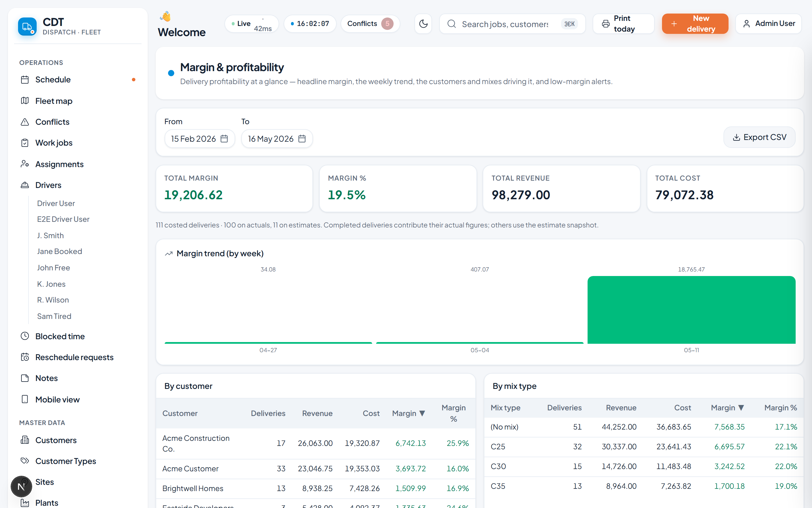Sort By customer table by Deliveries

point(268,413)
